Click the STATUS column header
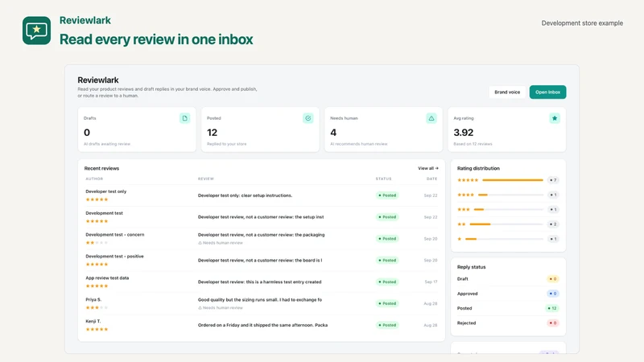Image resolution: width=644 pixels, height=362 pixels. point(384,179)
